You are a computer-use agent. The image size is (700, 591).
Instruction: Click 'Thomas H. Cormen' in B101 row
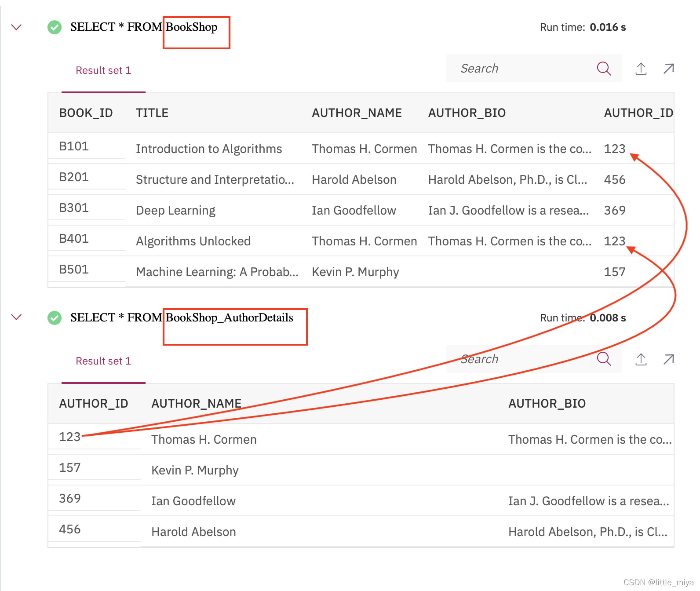365,149
